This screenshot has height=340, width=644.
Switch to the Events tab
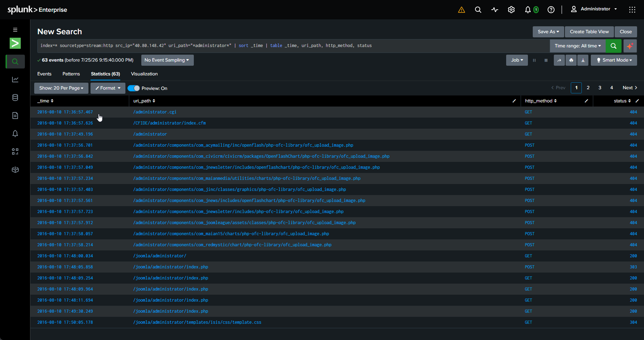tap(44, 74)
